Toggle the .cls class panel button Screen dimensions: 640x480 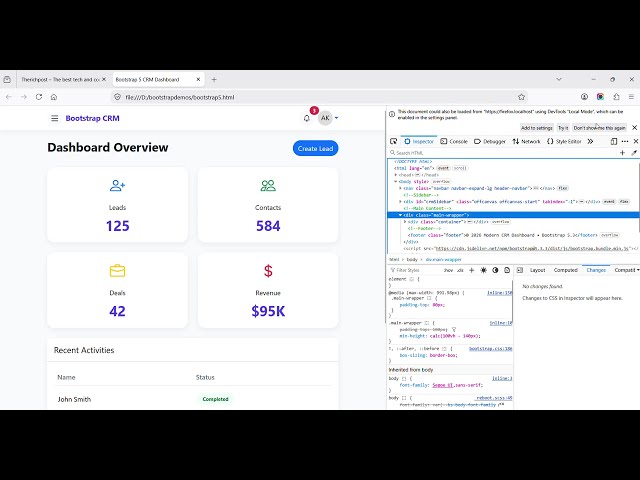pos(460,270)
